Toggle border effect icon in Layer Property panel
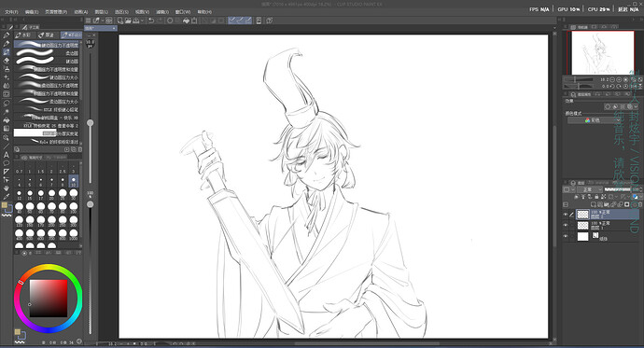 click(608, 106)
